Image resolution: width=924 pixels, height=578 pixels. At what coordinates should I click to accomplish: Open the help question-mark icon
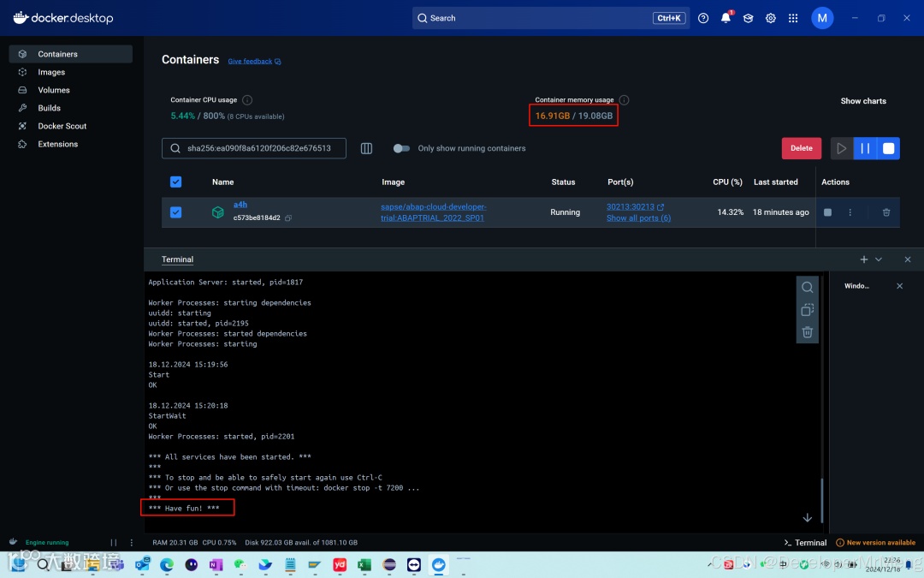coord(703,18)
